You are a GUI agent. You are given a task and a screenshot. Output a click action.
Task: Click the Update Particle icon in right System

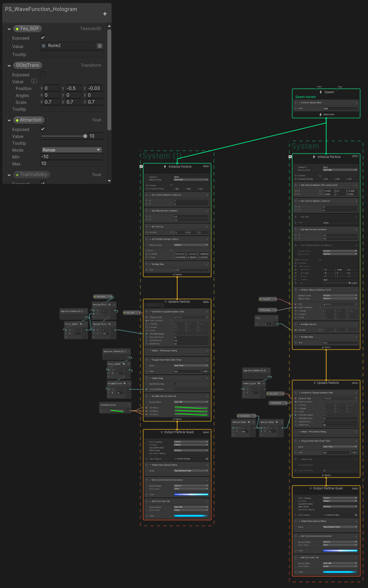click(315, 383)
